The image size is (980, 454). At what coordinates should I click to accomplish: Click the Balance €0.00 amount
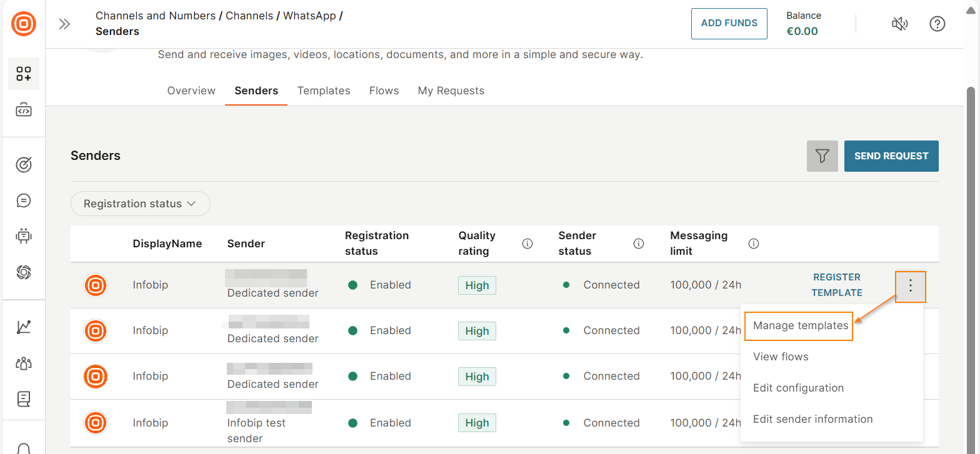[802, 31]
